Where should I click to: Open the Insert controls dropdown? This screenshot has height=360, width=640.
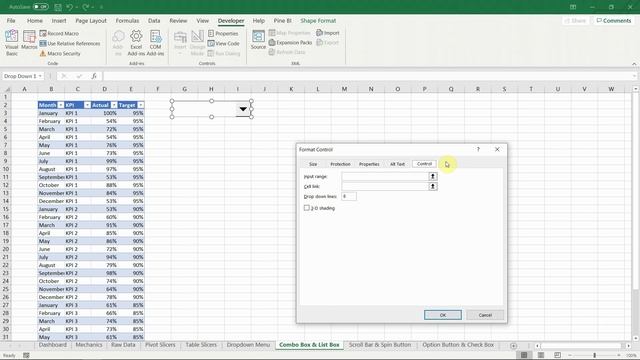[x=180, y=42]
